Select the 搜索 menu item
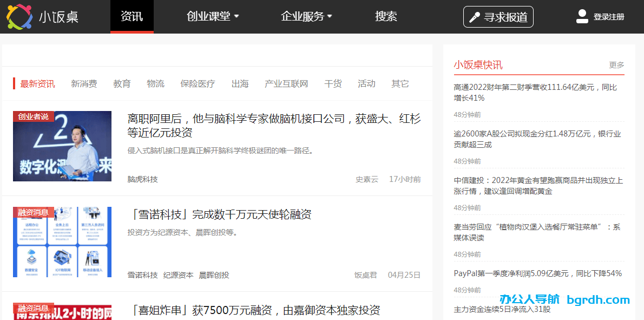Image resolution: width=644 pixels, height=320 pixels. pyautogui.click(x=386, y=16)
